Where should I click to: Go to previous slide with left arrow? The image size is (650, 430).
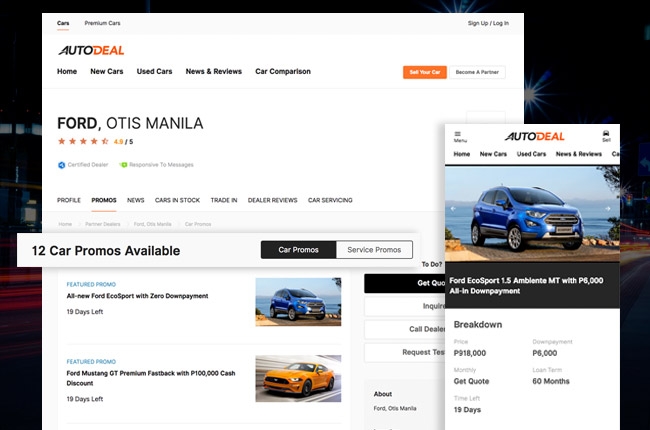point(453,209)
